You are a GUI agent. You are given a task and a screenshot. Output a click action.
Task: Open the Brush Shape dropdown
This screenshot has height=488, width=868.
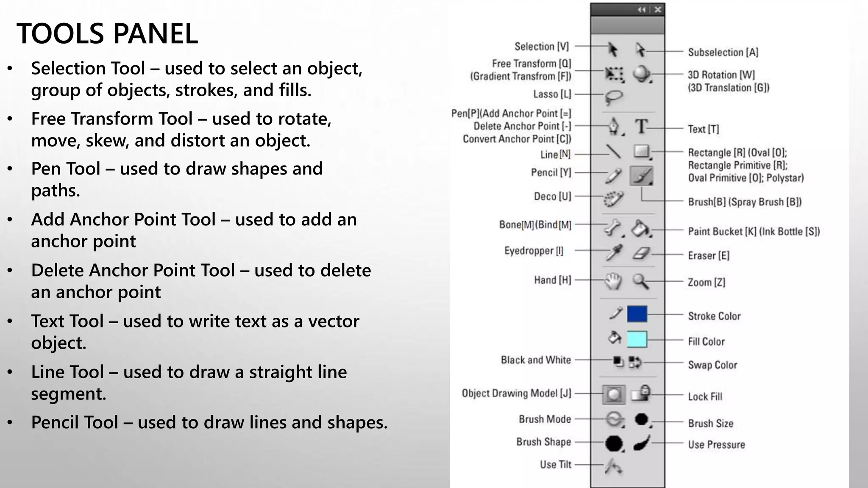click(614, 444)
